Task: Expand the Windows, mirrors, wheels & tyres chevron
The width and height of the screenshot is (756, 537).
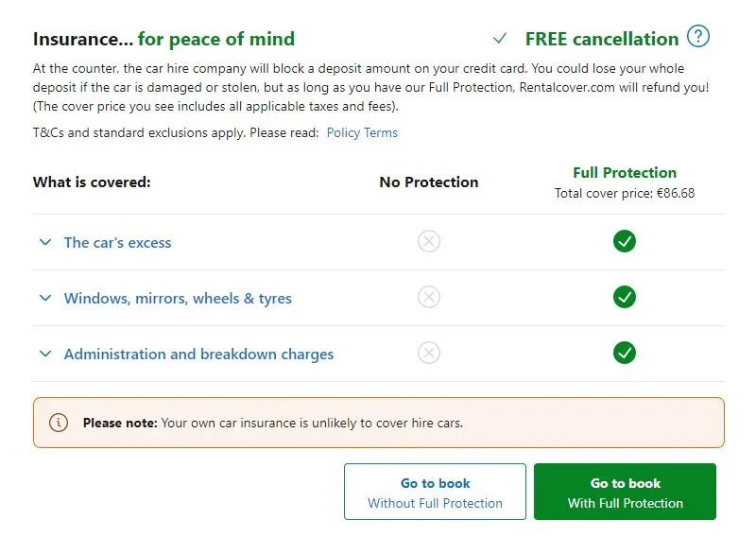Action: point(44,298)
